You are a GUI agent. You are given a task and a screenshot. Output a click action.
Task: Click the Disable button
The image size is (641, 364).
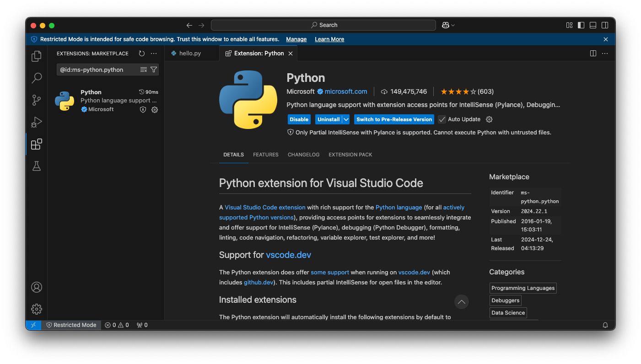coord(299,119)
